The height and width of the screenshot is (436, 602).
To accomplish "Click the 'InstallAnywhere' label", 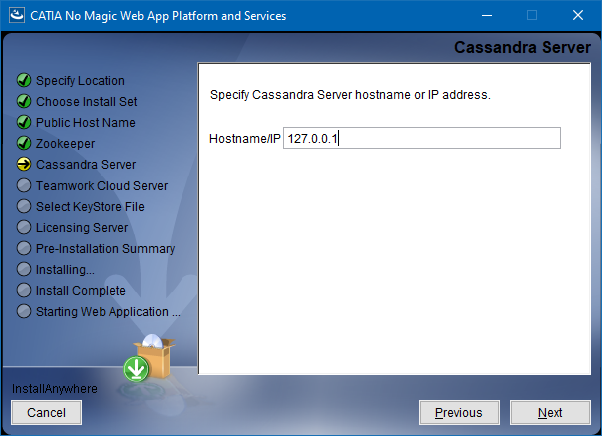I will point(55,389).
